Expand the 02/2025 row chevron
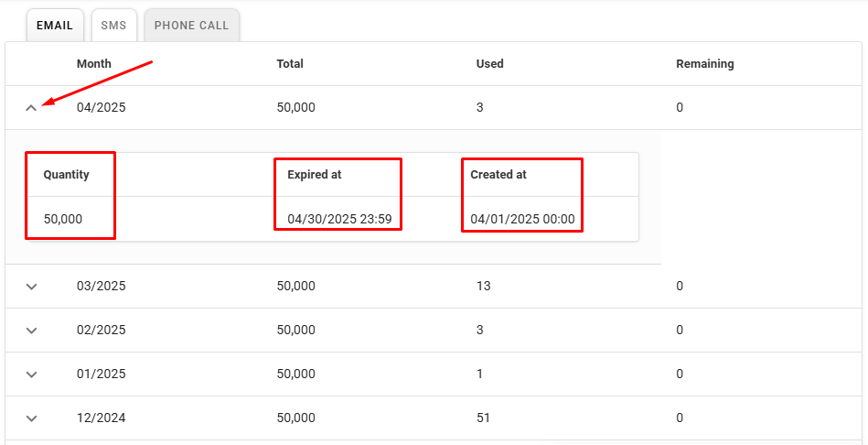868x445 pixels. point(31,331)
